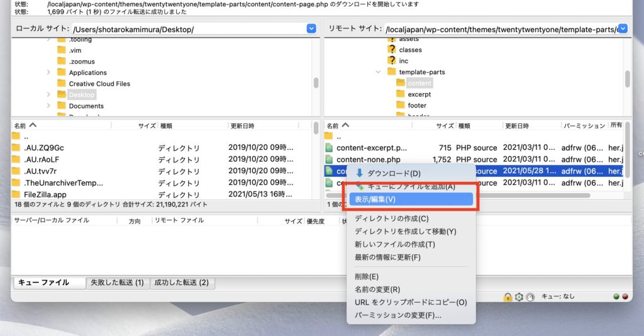Choose ディレクトリを作成して移動(Y) entry
The height and width of the screenshot is (336, 644).
click(406, 232)
